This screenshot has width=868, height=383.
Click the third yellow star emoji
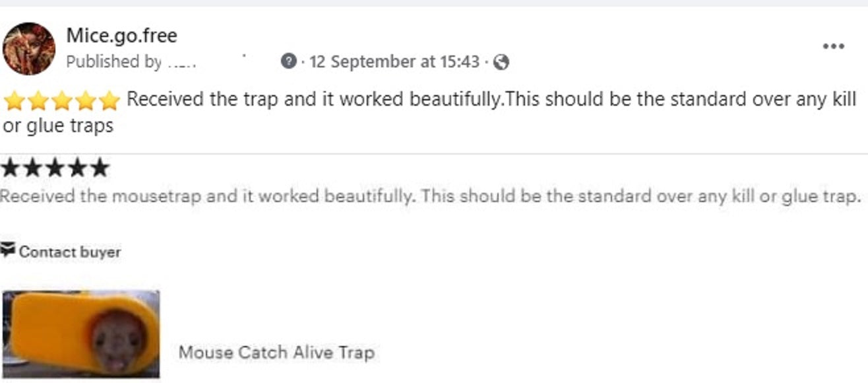click(61, 101)
